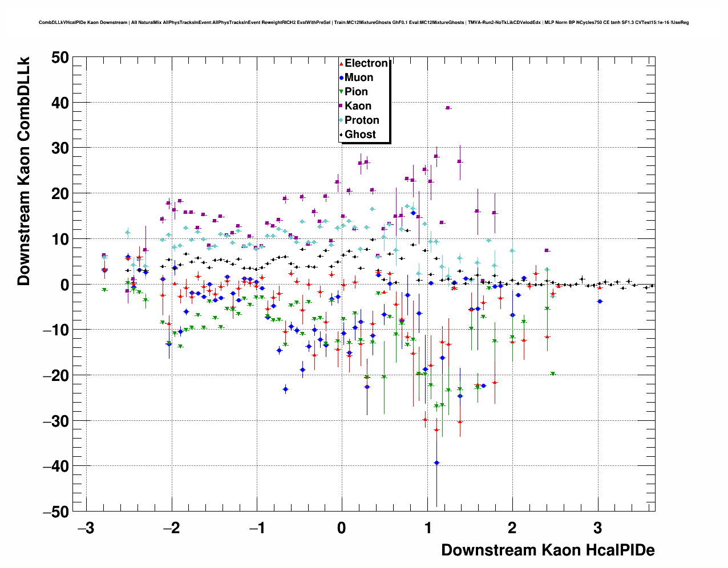Image resolution: width=728 pixels, height=568 pixels.
Task: Click the y-axis label 30
Action: (59, 148)
